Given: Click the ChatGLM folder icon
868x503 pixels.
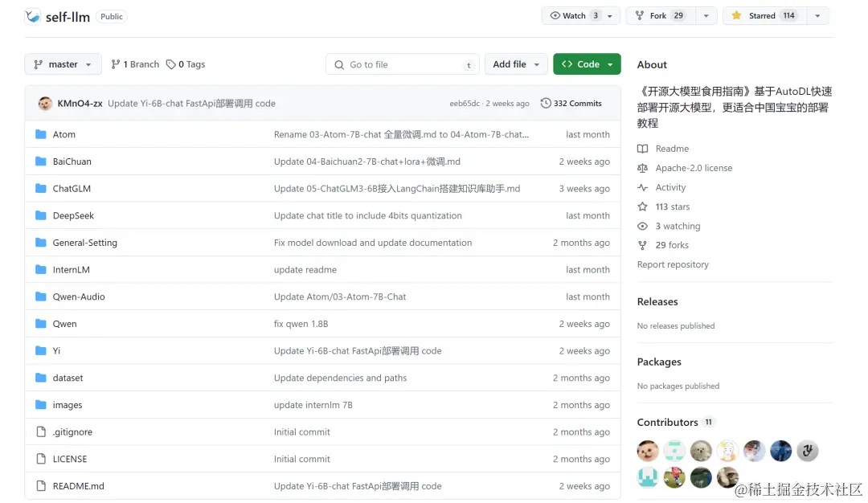Looking at the screenshot, I should [x=40, y=188].
